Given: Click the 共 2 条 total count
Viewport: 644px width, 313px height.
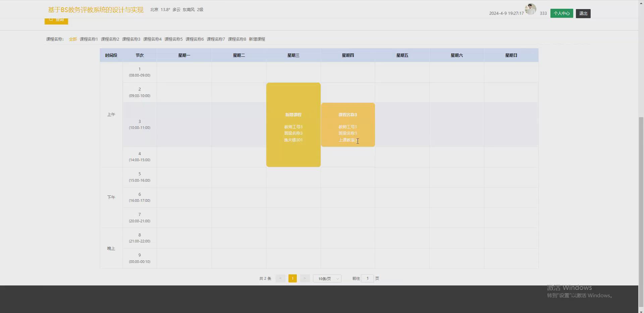Looking at the screenshot, I should pos(265,278).
